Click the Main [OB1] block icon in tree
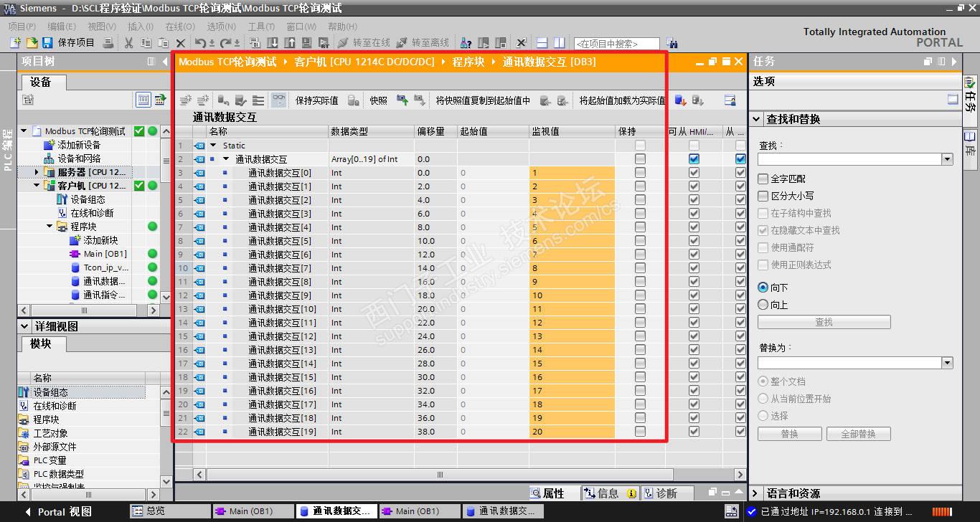 [75, 254]
